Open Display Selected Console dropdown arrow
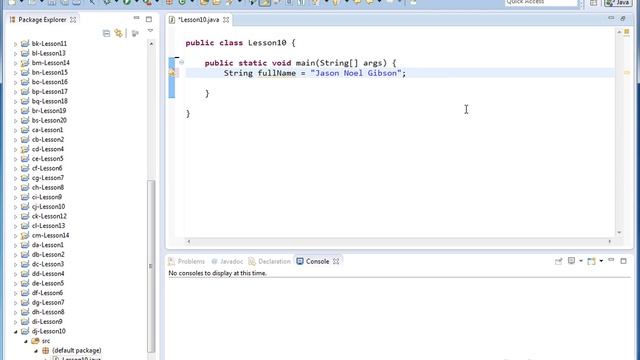 (581, 261)
